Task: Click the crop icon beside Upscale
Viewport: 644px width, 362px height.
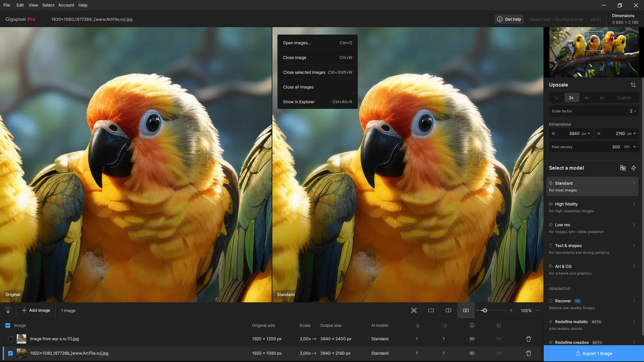Action: point(633,85)
